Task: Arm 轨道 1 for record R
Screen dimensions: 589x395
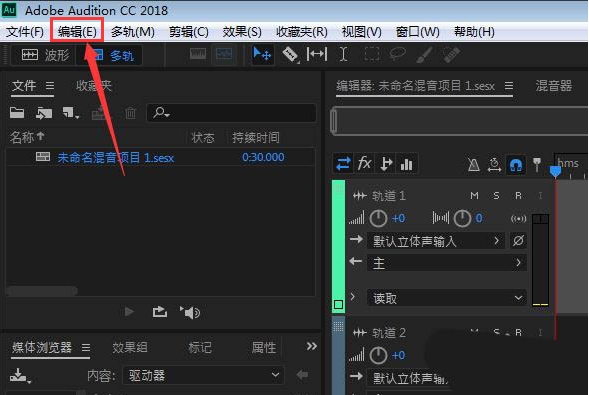Action: tap(518, 196)
